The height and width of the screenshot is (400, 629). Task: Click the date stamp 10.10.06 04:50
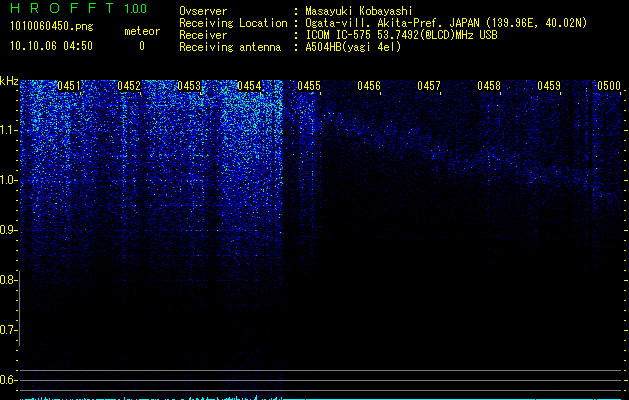coord(51,46)
